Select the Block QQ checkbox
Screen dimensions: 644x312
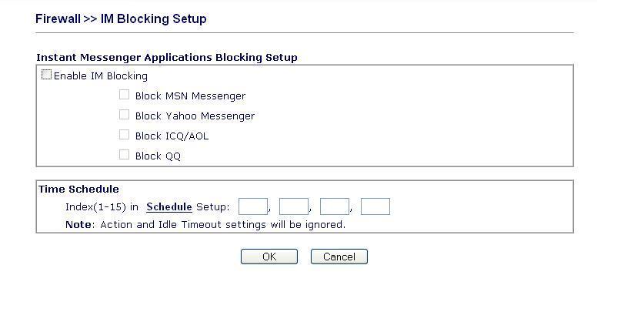(124, 155)
